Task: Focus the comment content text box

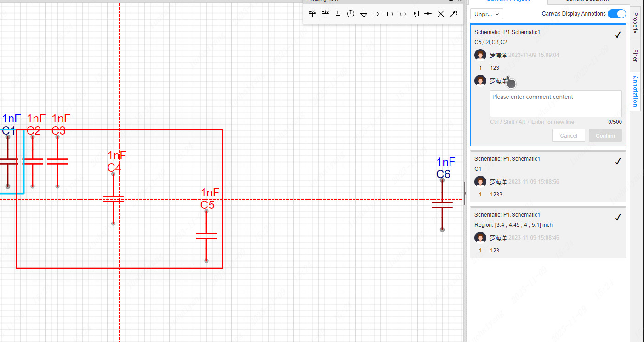Action: click(x=556, y=104)
